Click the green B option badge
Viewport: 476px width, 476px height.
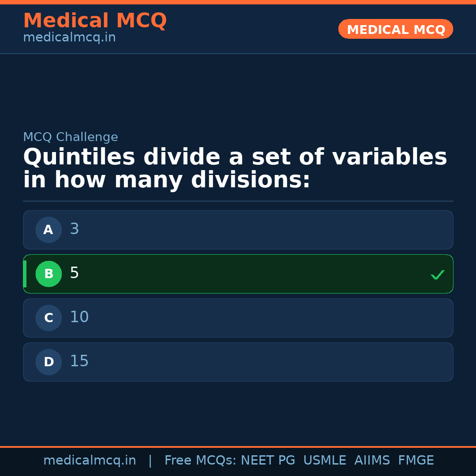pos(48,274)
